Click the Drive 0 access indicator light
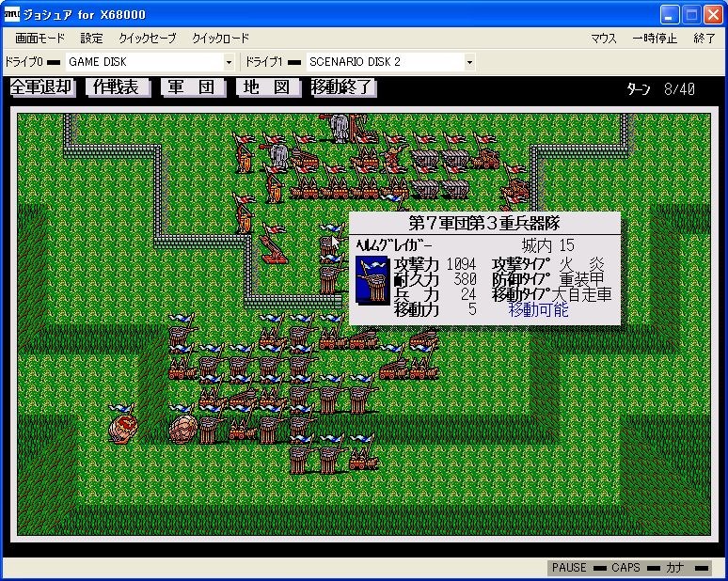This screenshot has height=581, width=728. click(x=54, y=62)
